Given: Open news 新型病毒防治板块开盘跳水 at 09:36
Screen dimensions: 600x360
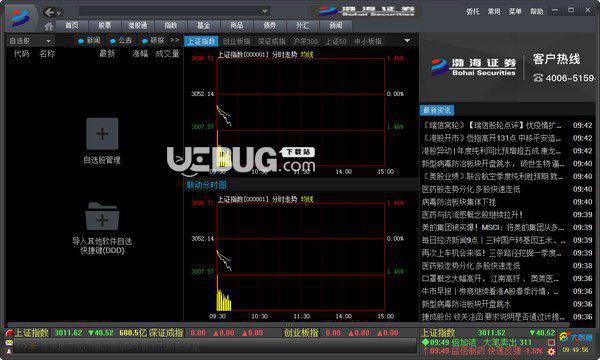Looking at the screenshot, I should (507, 304).
